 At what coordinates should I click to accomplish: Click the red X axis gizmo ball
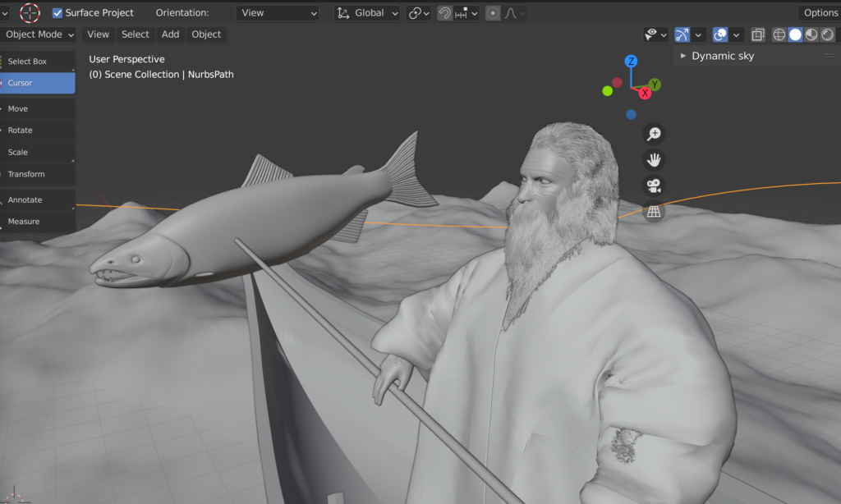pyautogui.click(x=645, y=93)
